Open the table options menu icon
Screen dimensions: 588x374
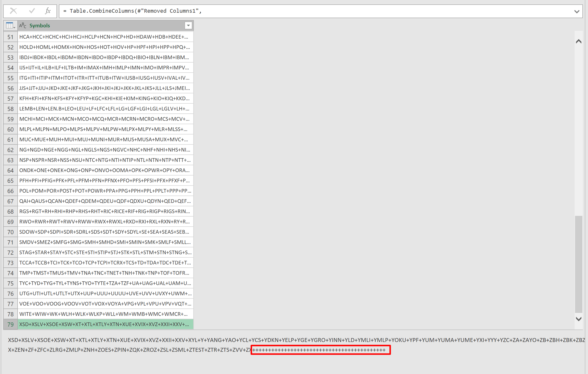[11, 25]
